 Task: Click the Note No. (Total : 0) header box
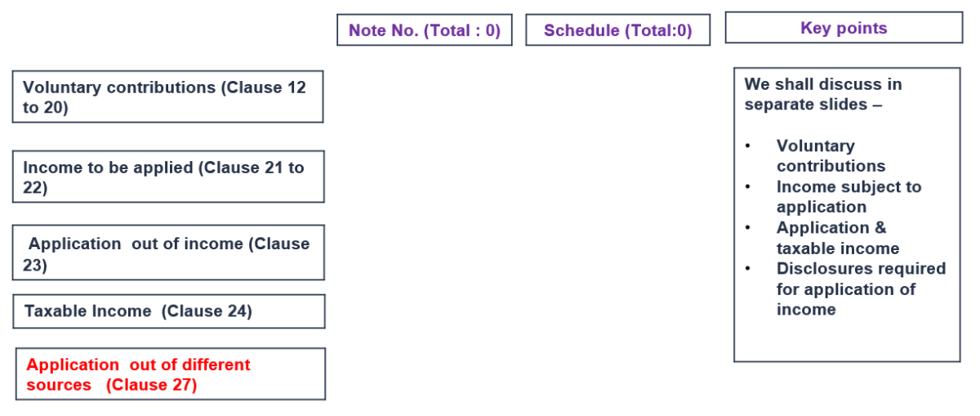pos(425,31)
